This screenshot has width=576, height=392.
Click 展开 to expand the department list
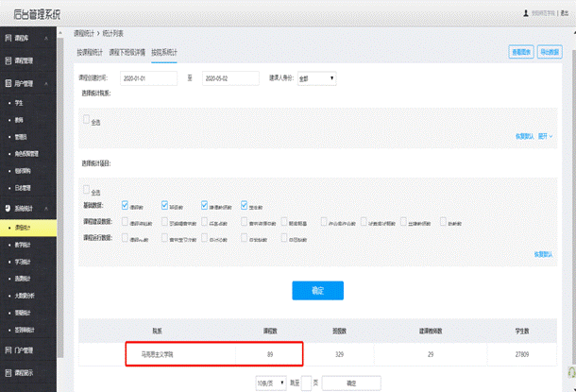click(x=545, y=136)
